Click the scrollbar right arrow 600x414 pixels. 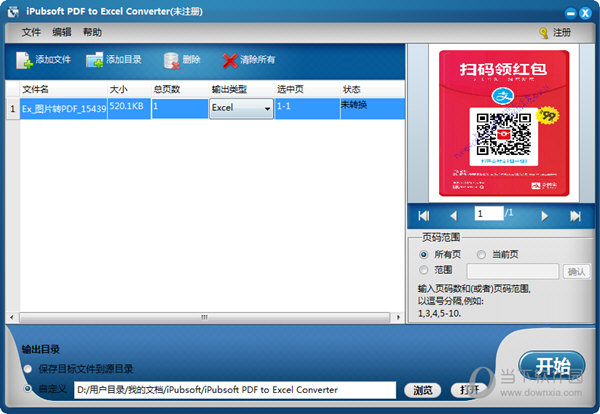click(x=398, y=318)
